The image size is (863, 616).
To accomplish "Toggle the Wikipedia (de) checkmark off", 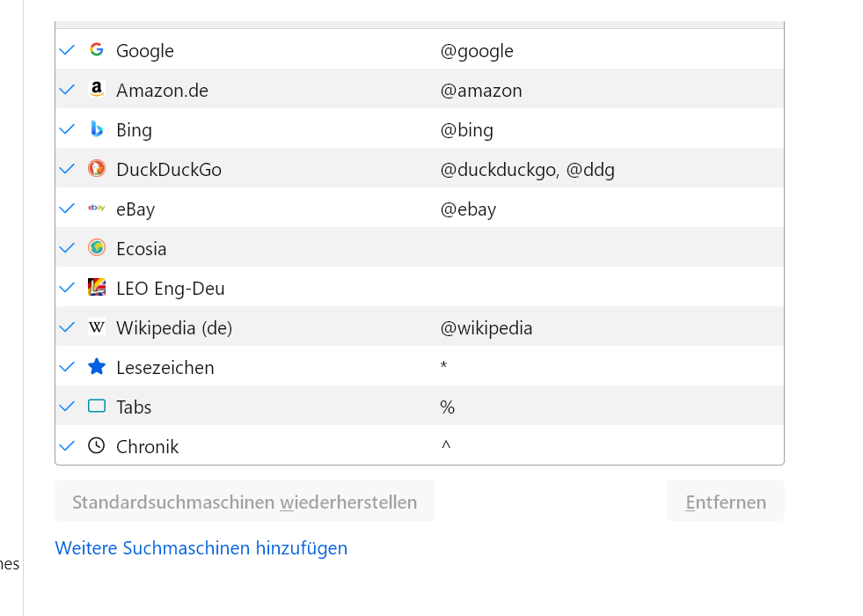I will 67,327.
